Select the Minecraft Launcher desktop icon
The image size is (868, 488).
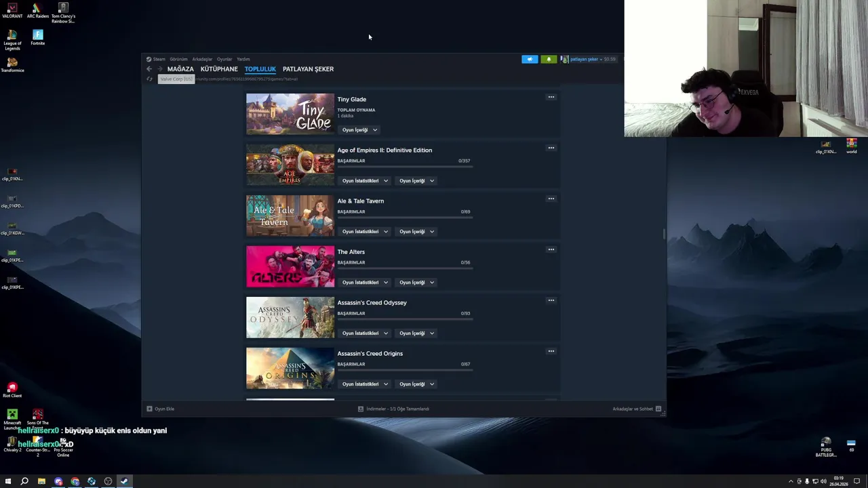point(12,420)
